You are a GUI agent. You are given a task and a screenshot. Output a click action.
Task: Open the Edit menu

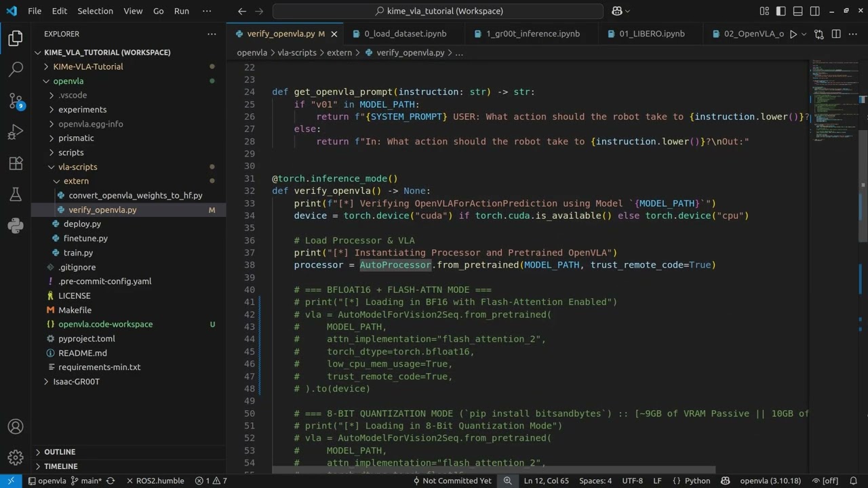point(60,11)
